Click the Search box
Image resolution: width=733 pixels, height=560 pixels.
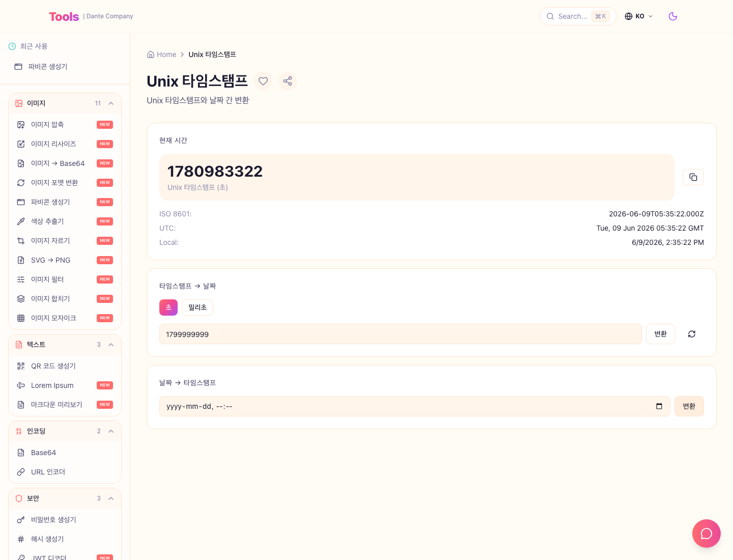[578, 16]
